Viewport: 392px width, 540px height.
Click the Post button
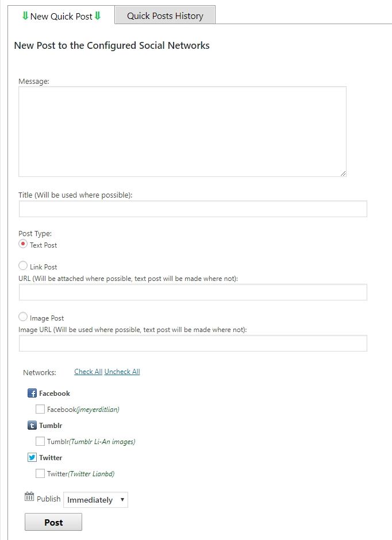click(x=53, y=522)
